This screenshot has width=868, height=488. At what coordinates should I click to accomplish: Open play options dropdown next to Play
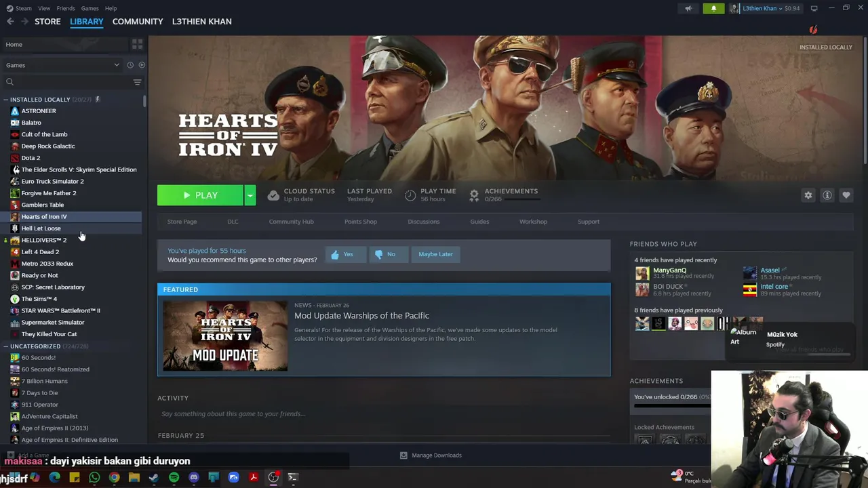pos(250,195)
